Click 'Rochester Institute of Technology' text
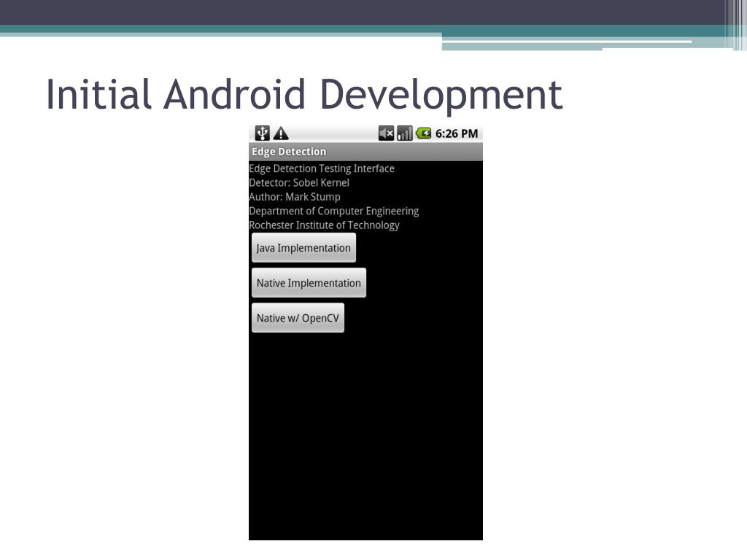Image resolution: width=747 pixels, height=560 pixels. tap(324, 225)
